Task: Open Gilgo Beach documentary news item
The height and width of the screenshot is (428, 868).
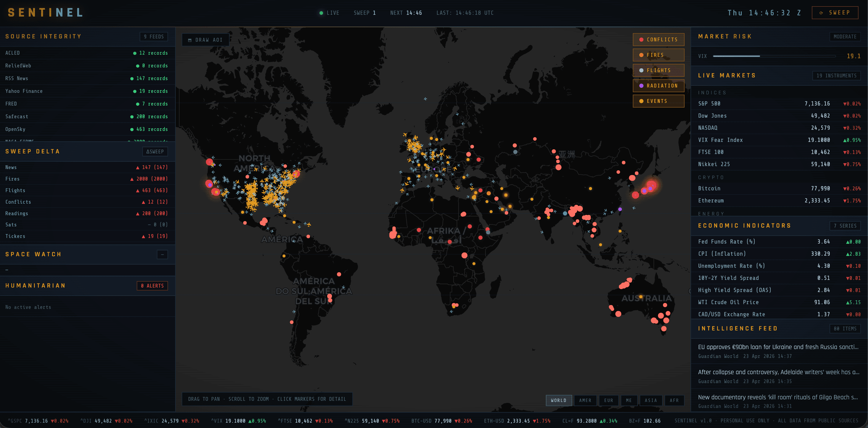Action: pyautogui.click(x=779, y=401)
